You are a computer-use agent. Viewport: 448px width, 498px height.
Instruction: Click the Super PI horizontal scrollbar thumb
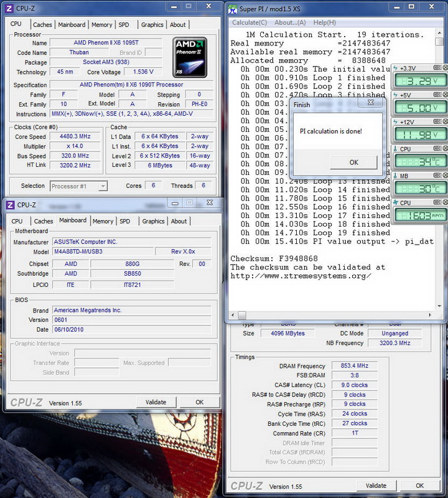coord(242,315)
